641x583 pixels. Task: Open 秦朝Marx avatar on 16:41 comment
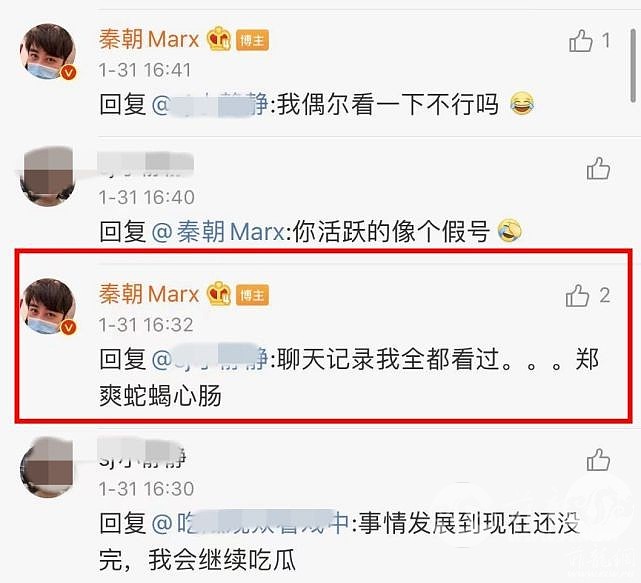[x=48, y=52]
